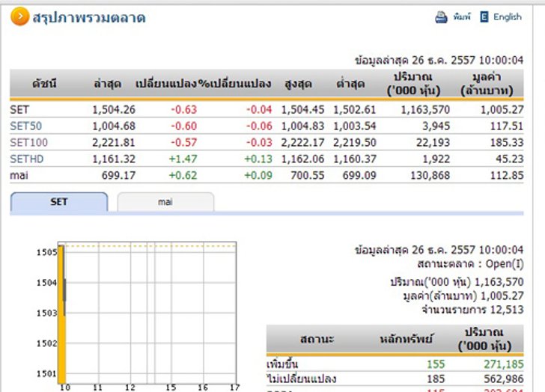
Task: Open the SETHD index link
Action: click(x=27, y=159)
